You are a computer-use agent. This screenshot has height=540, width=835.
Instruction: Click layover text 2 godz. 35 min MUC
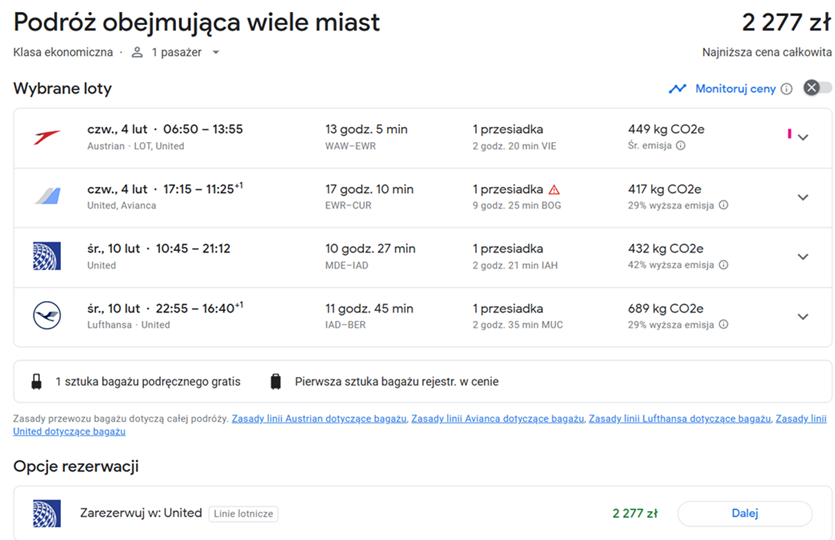(518, 325)
